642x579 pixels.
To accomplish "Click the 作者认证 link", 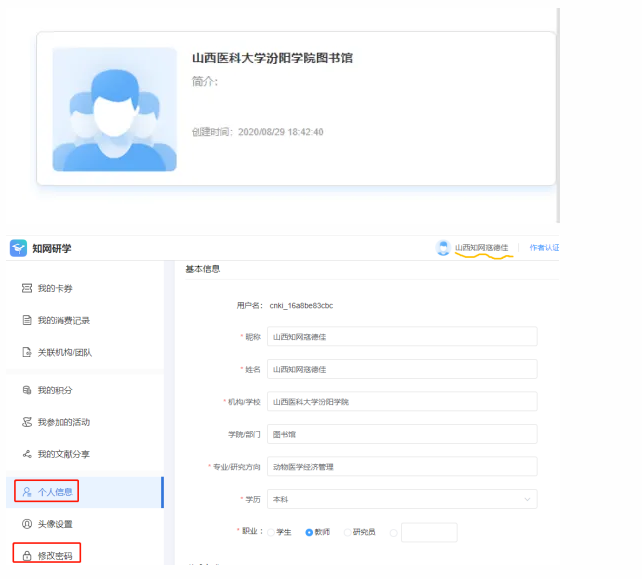I will click(544, 248).
